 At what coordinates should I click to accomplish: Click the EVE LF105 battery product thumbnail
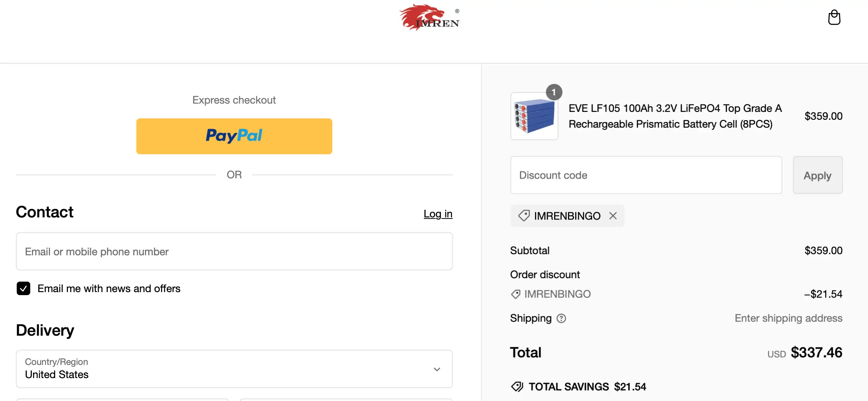click(534, 116)
